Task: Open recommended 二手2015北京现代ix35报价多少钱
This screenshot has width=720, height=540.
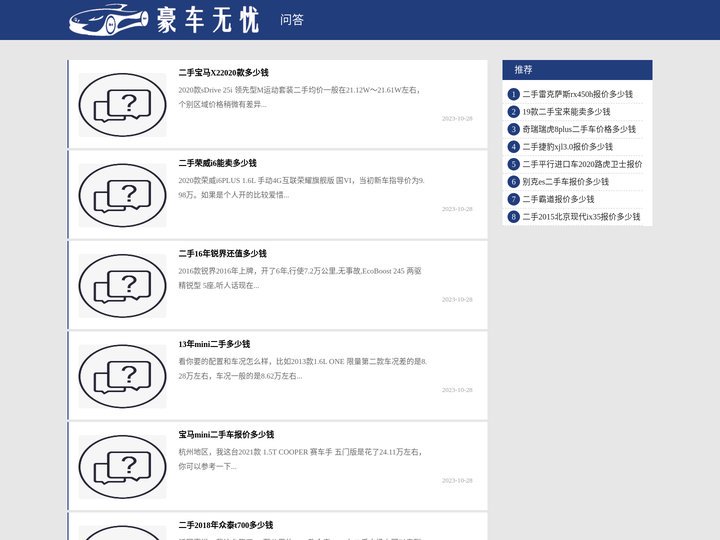Action: (x=581, y=216)
